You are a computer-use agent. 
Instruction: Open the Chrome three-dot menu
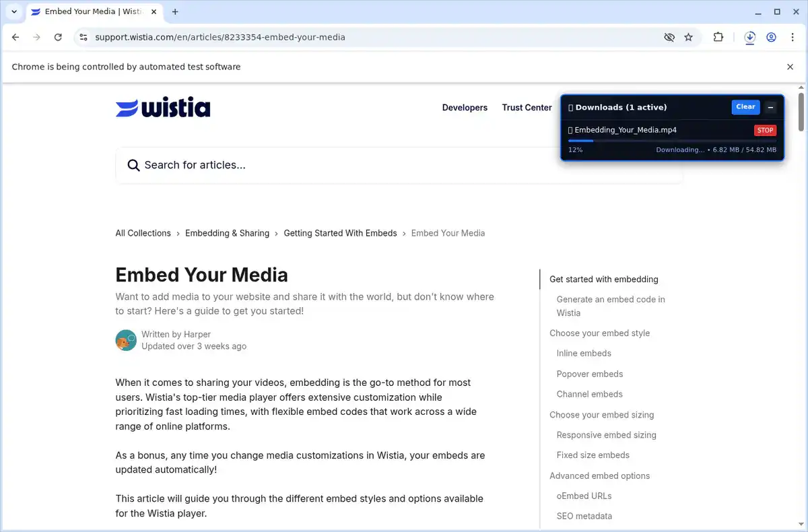791,37
